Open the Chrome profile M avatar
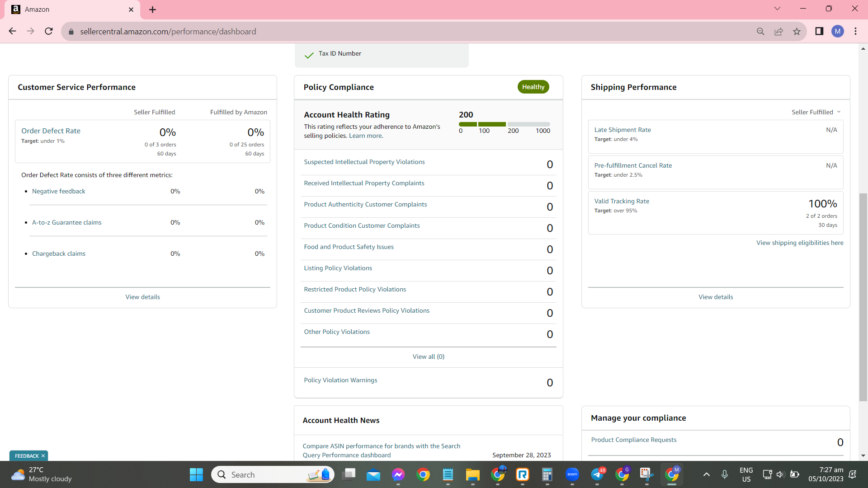 tap(837, 31)
